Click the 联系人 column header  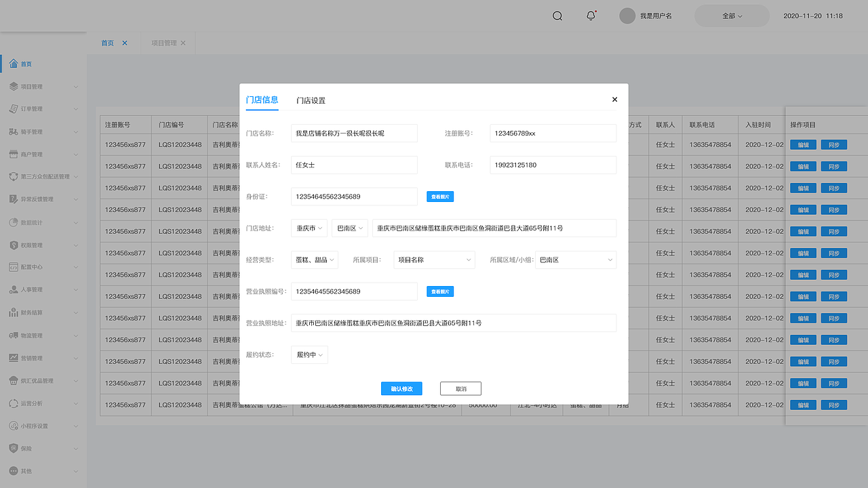tap(665, 125)
